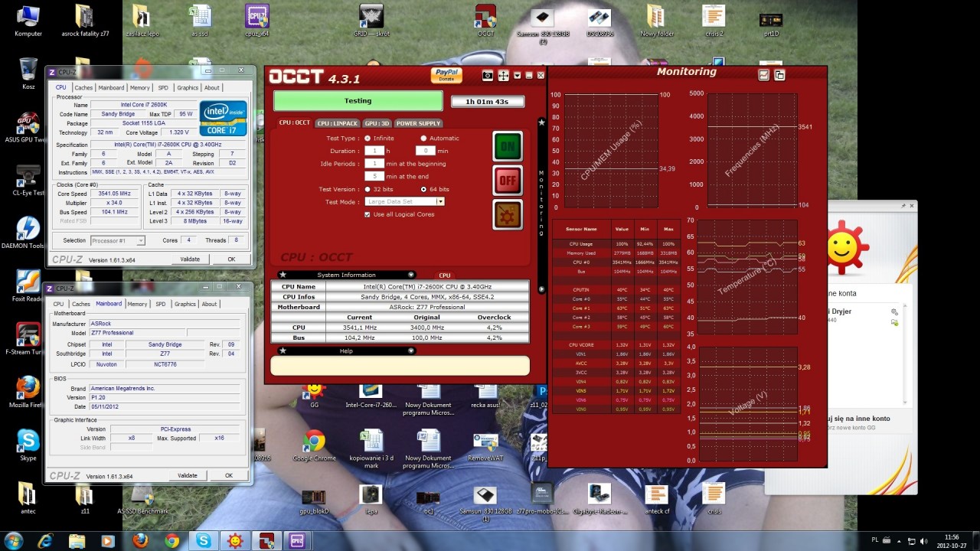Click OK in the upper CPU-Z window

click(231, 259)
